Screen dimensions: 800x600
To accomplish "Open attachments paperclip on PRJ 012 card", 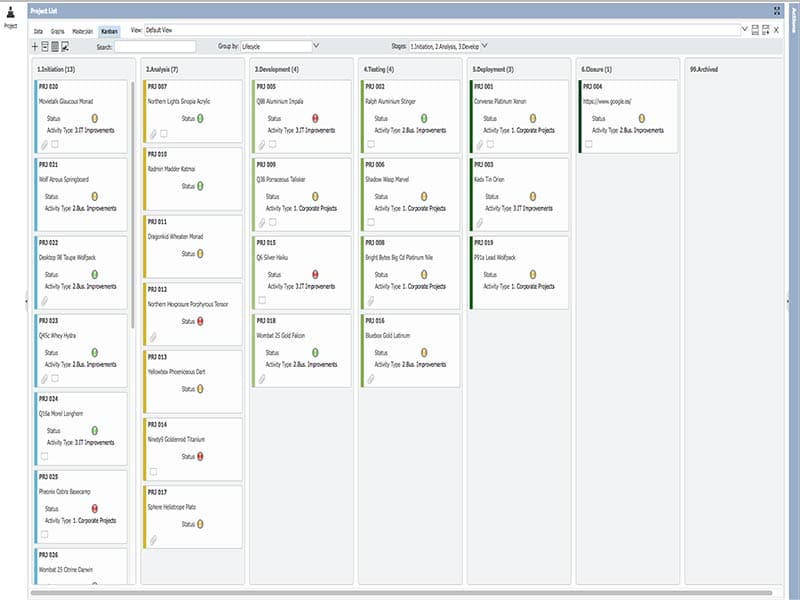I will tap(153, 337).
